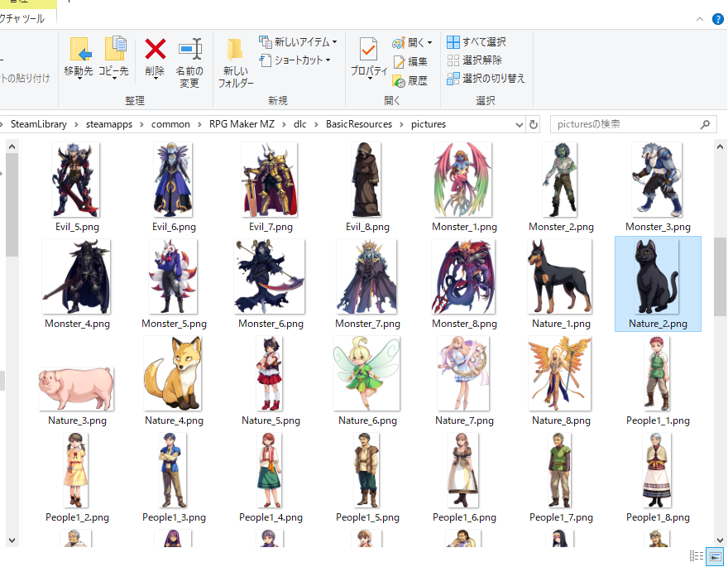Expand chevron after BasicResources in breadcrumb
Screen dimensions: 728x567
[401, 124]
